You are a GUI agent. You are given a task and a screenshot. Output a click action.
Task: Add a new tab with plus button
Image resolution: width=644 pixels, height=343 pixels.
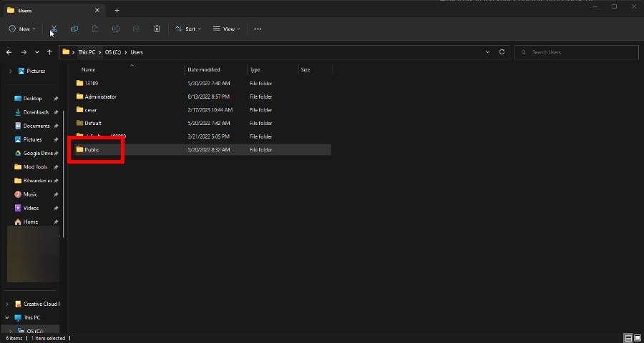coord(117,10)
